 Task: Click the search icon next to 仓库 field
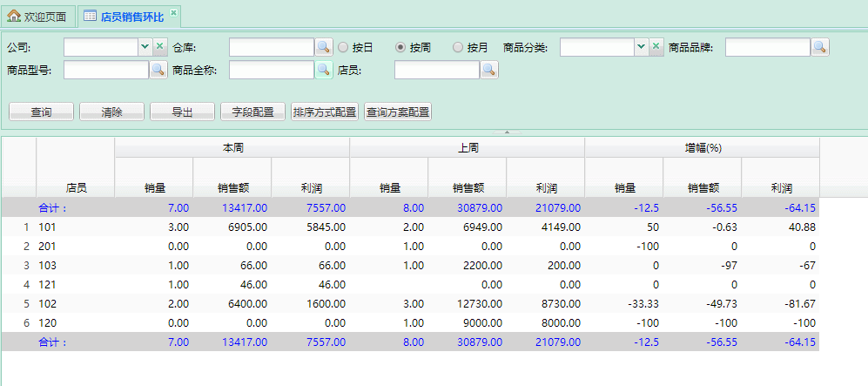coord(324,47)
